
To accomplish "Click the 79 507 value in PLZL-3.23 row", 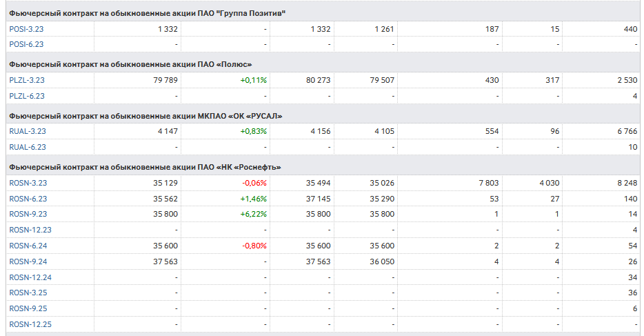I will tap(382, 80).
